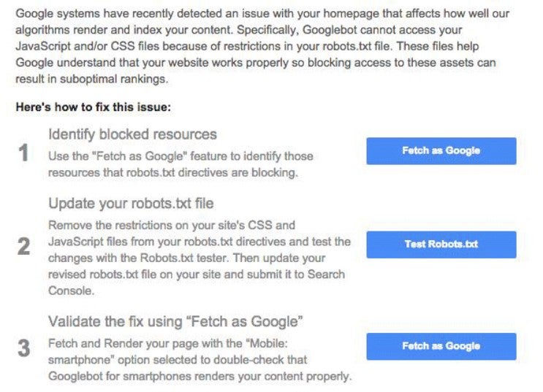The image size is (543, 392).
Task: Click the words "Search Console" in step 2
Action: tap(327, 274)
